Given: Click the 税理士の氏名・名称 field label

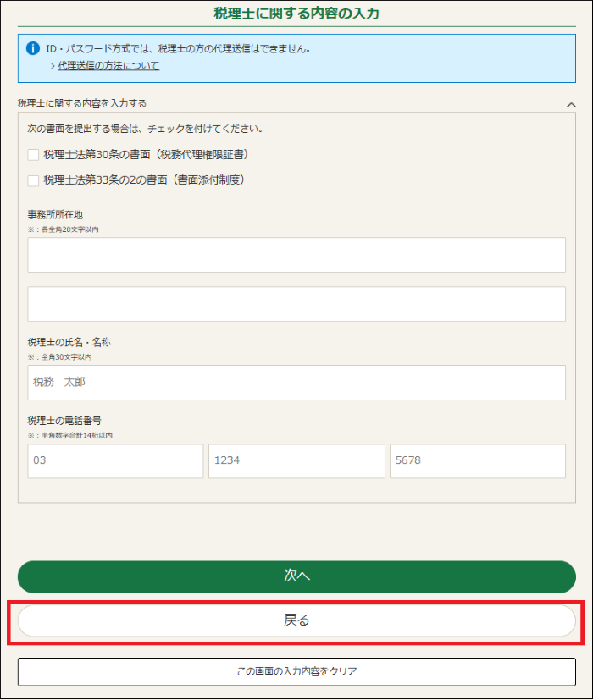Looking at the screenshot, I should (x=69, y=343).
